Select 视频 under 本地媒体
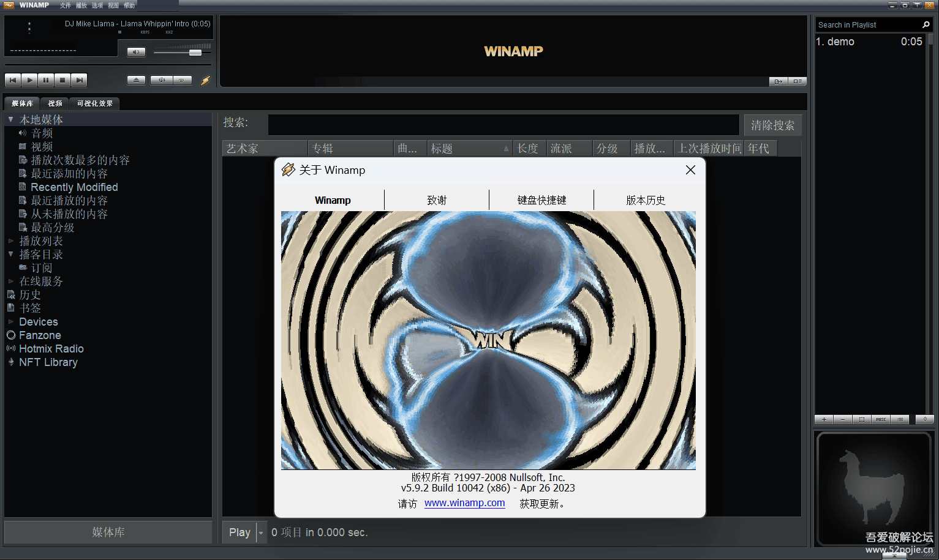The width and height of the screenshot is (939, 560). click(x=42, y=146)
